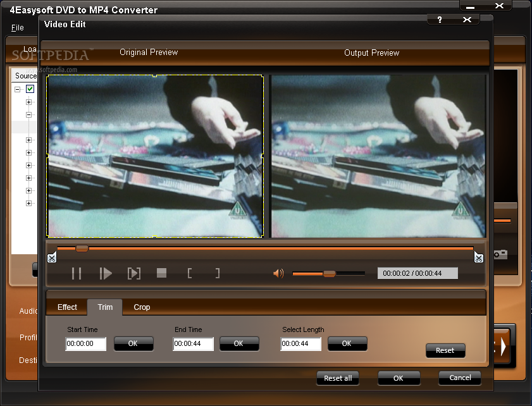Click the left scissors trim marker
The height and width of the screenshot is (406, 532).
pos(52,258)
